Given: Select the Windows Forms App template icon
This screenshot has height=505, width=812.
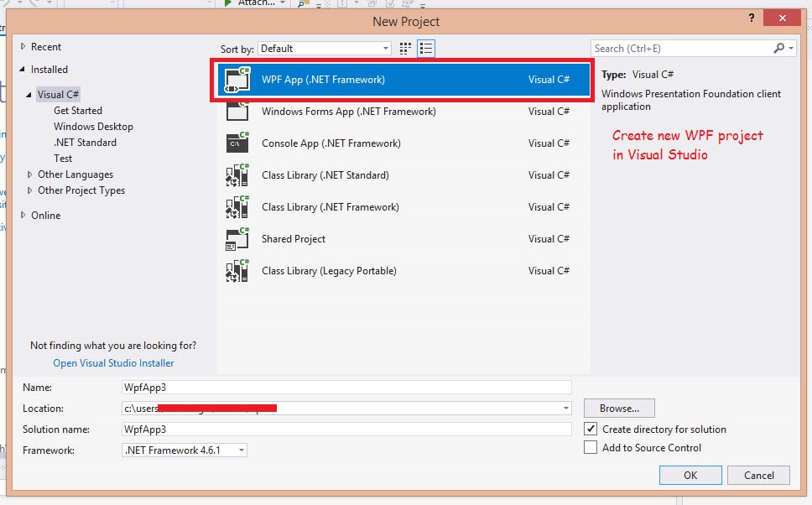Looking at the screenshot, I should [237, 112].
